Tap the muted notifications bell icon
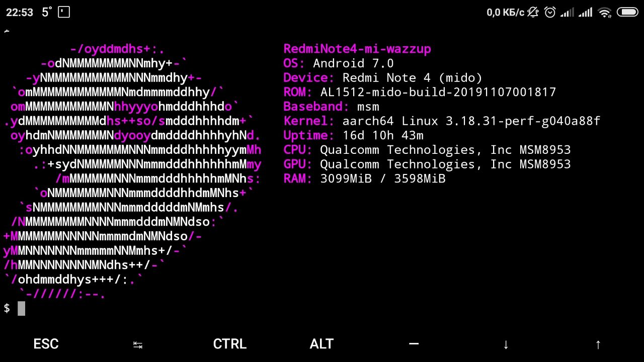Screen dimensions: 644x362 pyautogui.click(x=533, y=12)
